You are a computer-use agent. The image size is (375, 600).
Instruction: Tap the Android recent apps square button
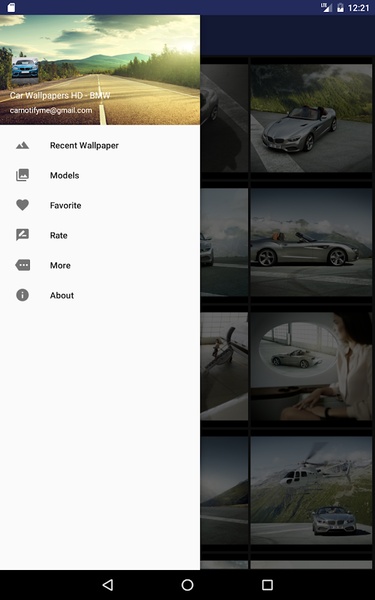click(x=267, y=585)
